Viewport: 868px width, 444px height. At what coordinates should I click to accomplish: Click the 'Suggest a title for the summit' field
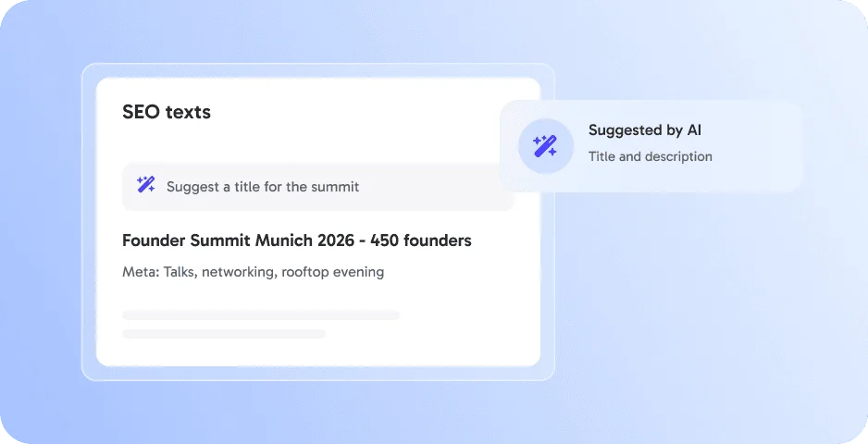click(x=317, y=187)
